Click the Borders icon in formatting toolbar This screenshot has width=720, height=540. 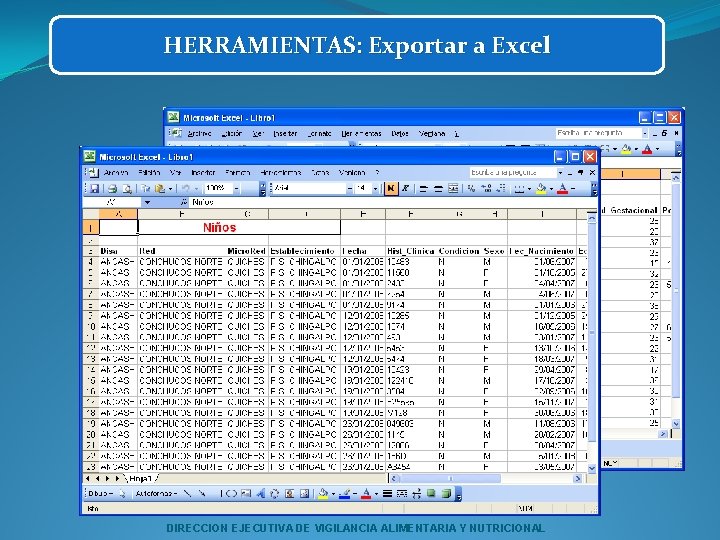click(x=519, y=189)
